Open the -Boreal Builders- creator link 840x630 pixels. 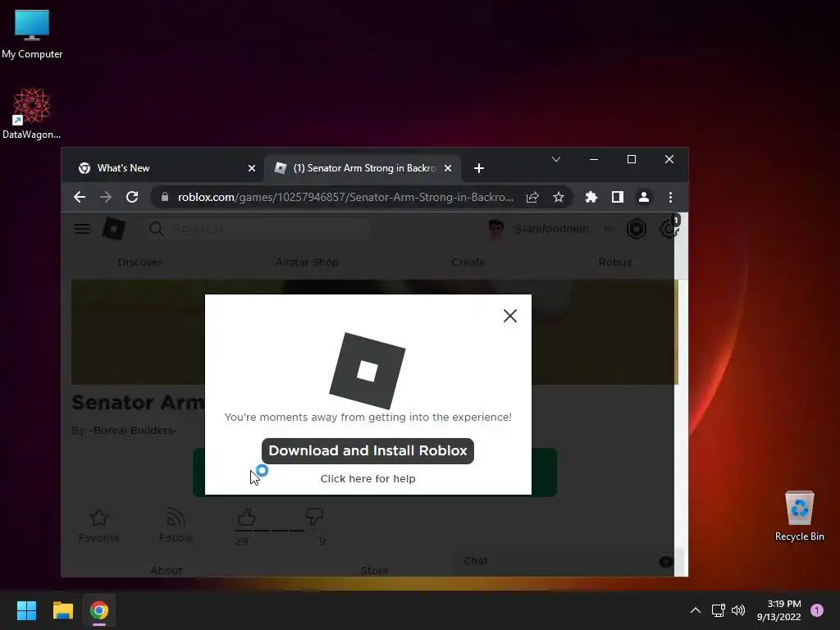click(132, 431)
